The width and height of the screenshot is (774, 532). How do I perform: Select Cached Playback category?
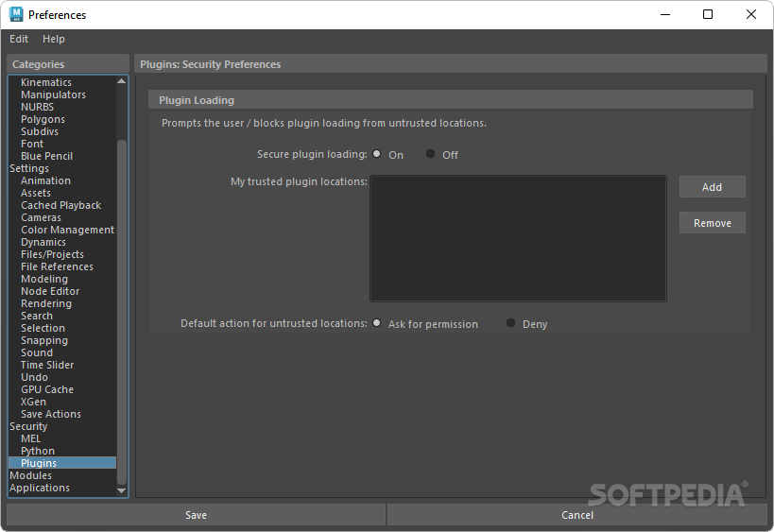point(61,205)
